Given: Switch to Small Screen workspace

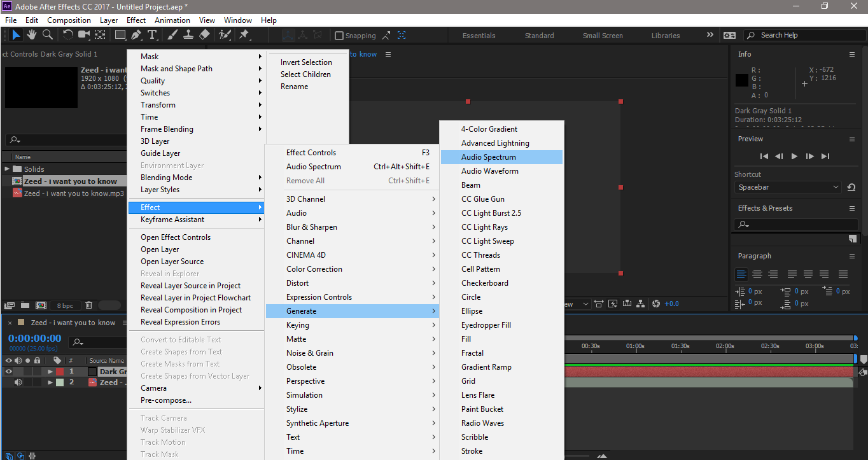Looking at the screenshot, I should [603, 36].
